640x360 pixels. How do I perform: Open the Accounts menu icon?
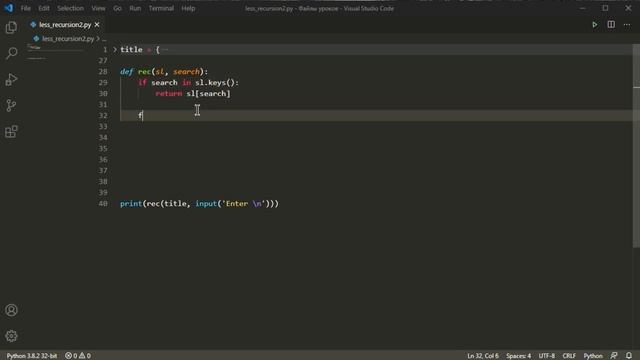pyautogui.click(x=11, y=310)
